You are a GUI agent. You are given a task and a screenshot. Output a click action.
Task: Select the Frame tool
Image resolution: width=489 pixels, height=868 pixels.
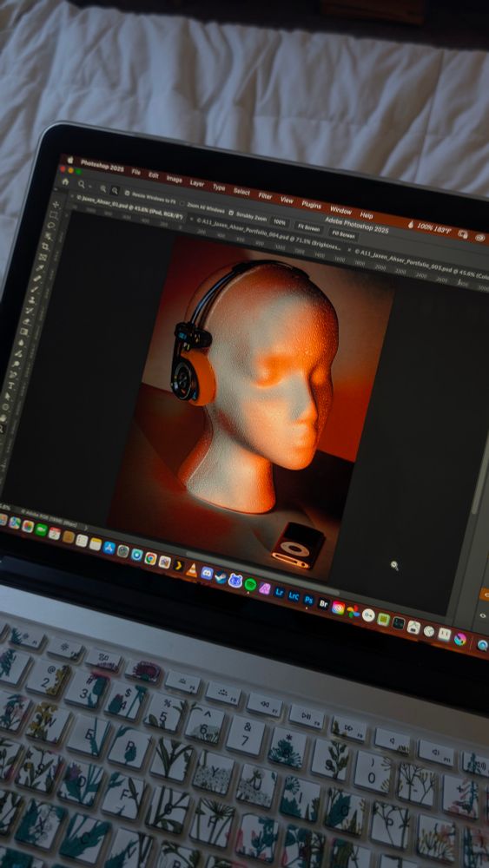tap(43, 258)
